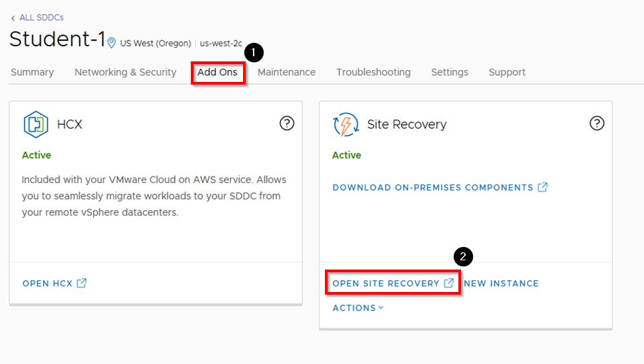
Task: Switch to the Summary tab
Action: tap(32, 73)
